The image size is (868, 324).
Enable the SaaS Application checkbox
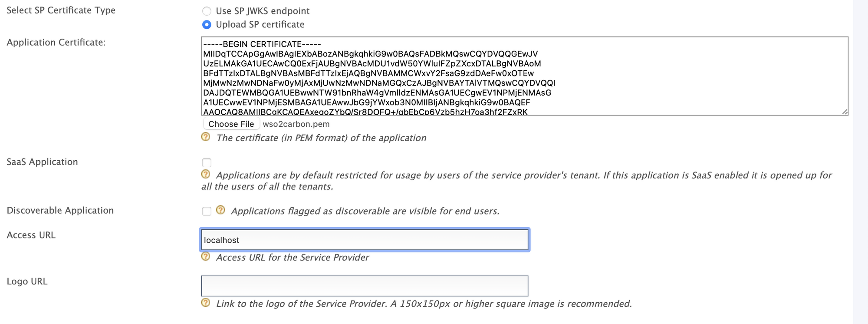[207, 162]
